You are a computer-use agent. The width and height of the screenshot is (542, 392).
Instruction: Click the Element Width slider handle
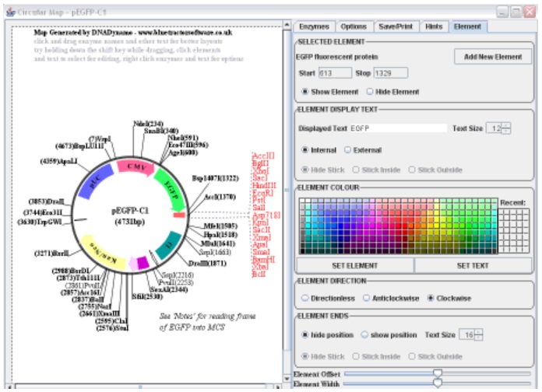[x=438, y=383]
